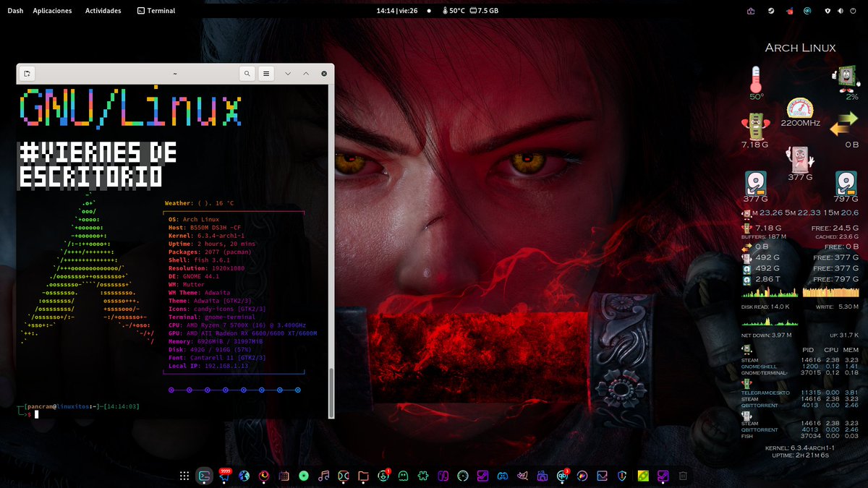The width and height of the screenshot is (868, 488).
Task: Open qBittorrent dock icon with badge 3
Action: (563, 476)
